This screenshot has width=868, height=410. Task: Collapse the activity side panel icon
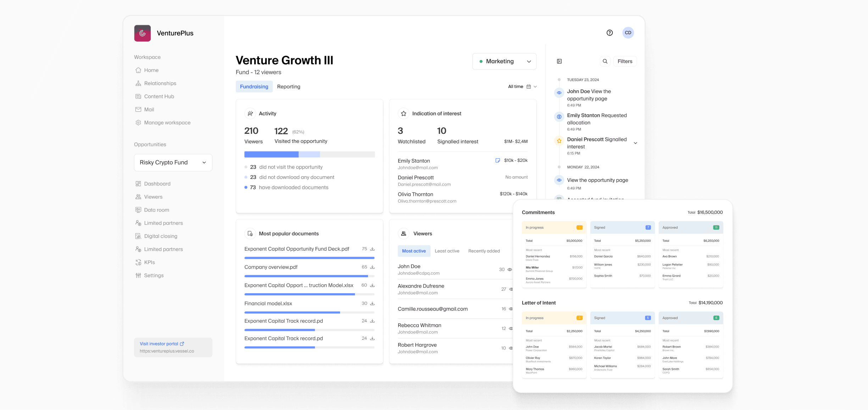(x=559, y=61)
